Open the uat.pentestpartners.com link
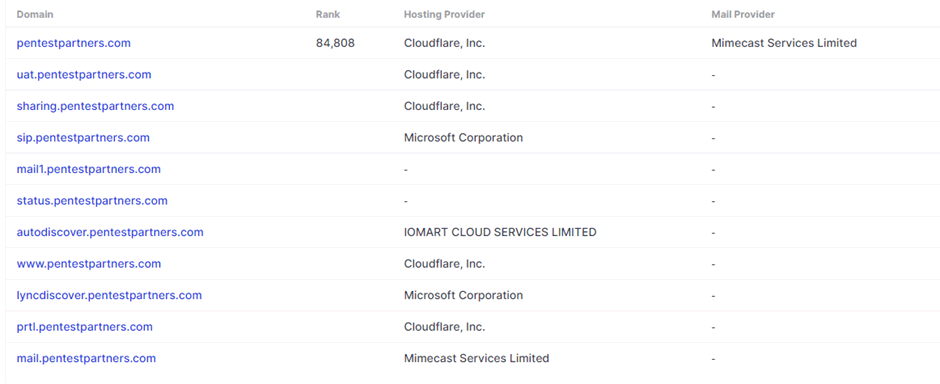Viewport: 940px width, 384px height. (x=84, y=75)
